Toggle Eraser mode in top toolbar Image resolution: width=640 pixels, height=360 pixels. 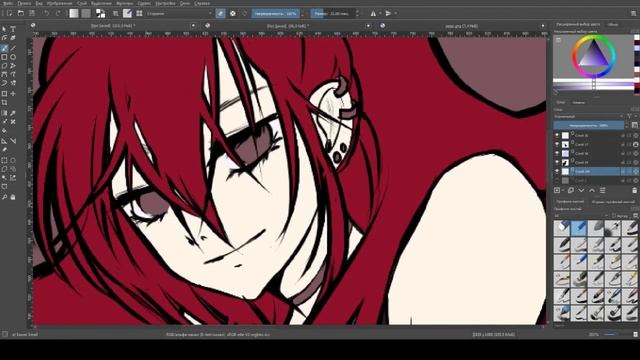click(220, 13)
